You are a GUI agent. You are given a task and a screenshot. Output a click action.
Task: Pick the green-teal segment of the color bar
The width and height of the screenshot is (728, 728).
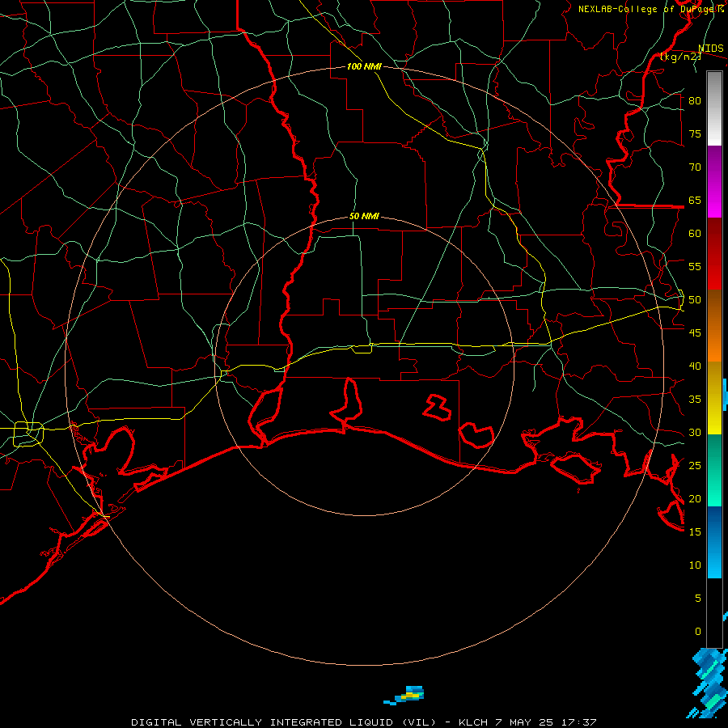pyautogui.click(x=714, y=470)
